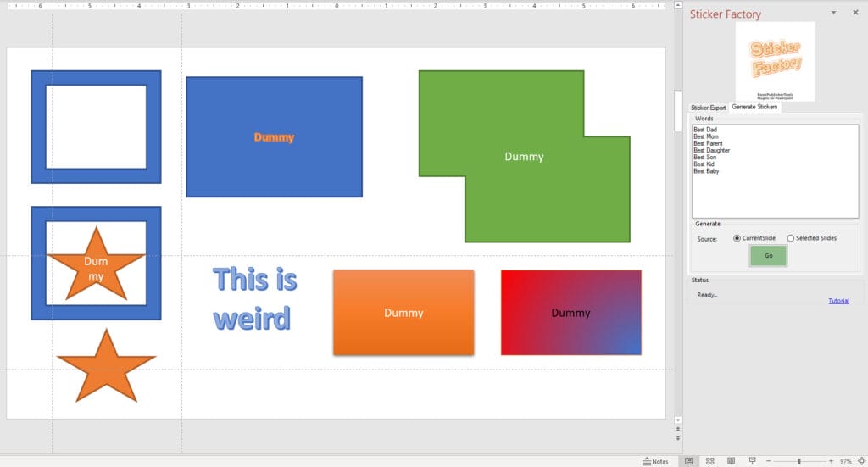Open Slide Sorter view
Screen dimensions: 868x467
710,461
